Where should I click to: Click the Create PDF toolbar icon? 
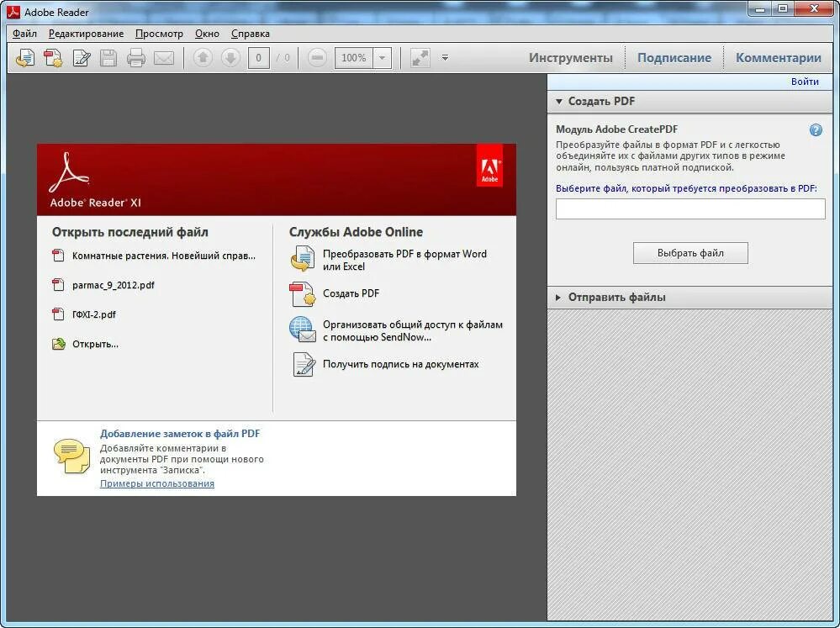click(x=53, y=57)
